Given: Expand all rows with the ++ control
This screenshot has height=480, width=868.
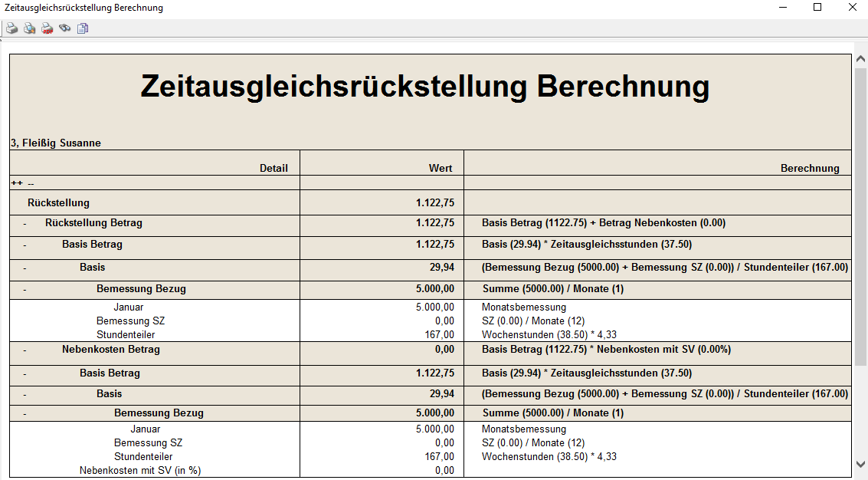Looking at the screenshot, I should (15, 183).
